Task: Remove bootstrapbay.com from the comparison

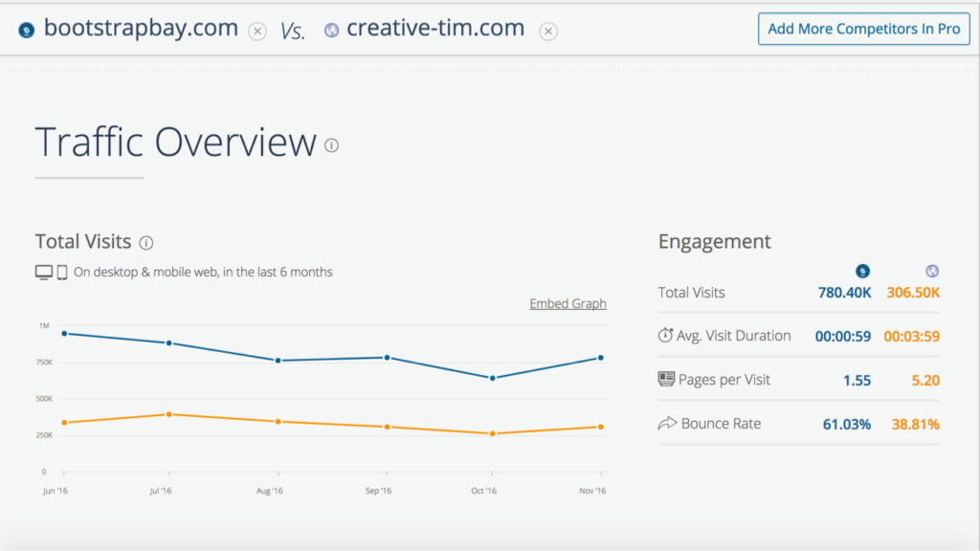Action: click(x=257, y=31)
